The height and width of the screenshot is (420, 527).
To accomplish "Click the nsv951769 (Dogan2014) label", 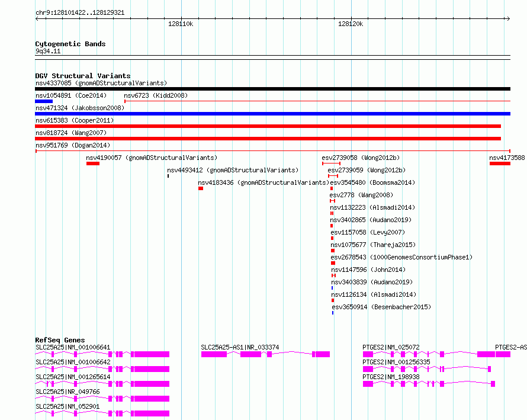I will (x=73, y=145).
